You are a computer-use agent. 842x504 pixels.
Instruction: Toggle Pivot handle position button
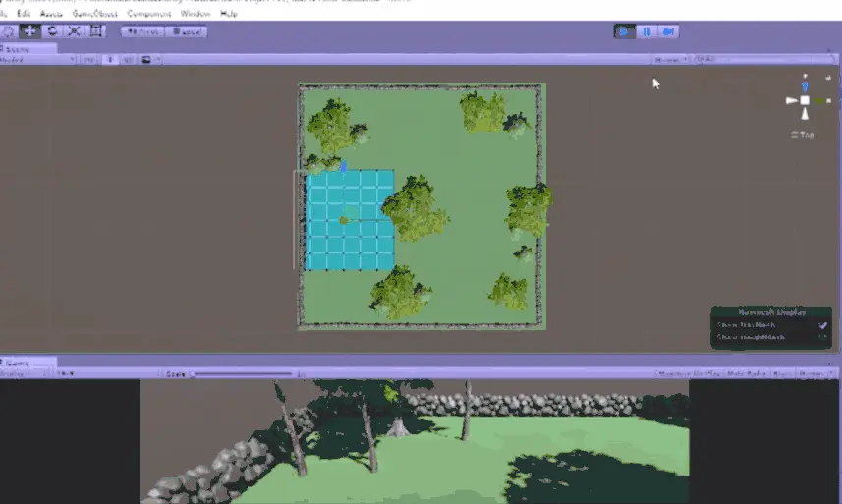pyautogui.click(x=142, y=31)
